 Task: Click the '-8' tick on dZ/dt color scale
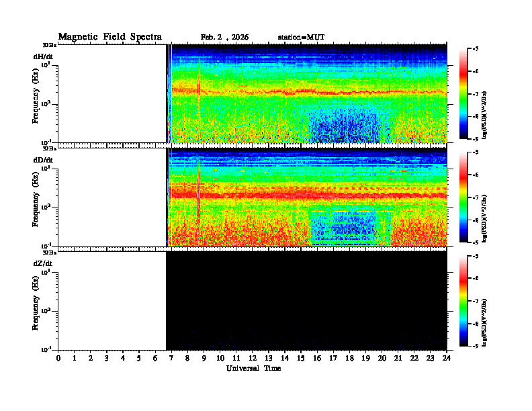click(476, 324)
